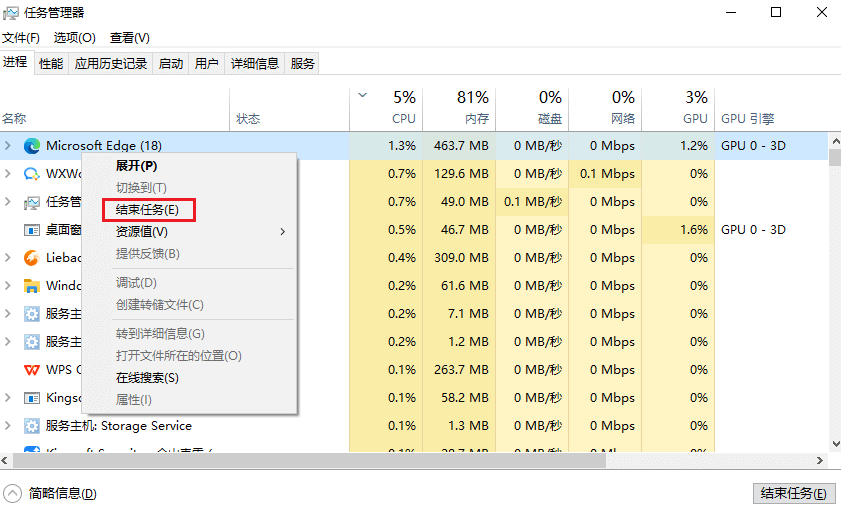The width and height of the screenshot is (841, 515).
Task: Click the WPS Office red W icon
Action: click(32, 370)
